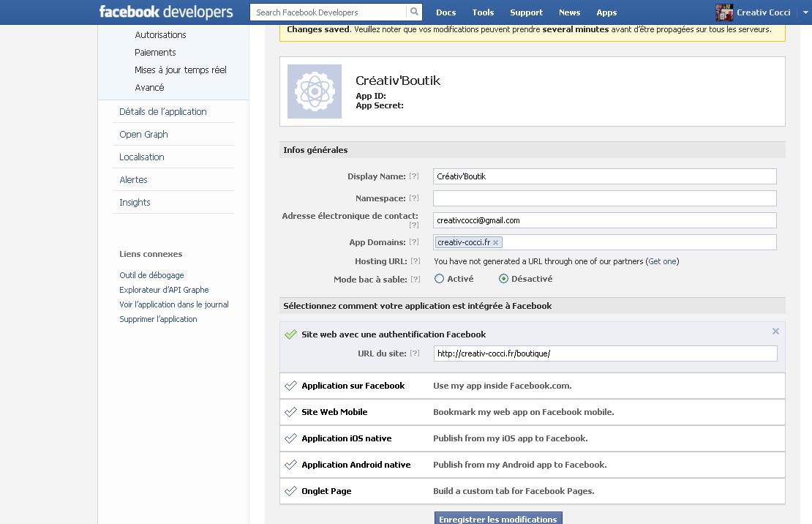This screenshot has width=812, height=524.
Task: Click checkmark icon for Application sur Facebook
Action: click(290, 386)
